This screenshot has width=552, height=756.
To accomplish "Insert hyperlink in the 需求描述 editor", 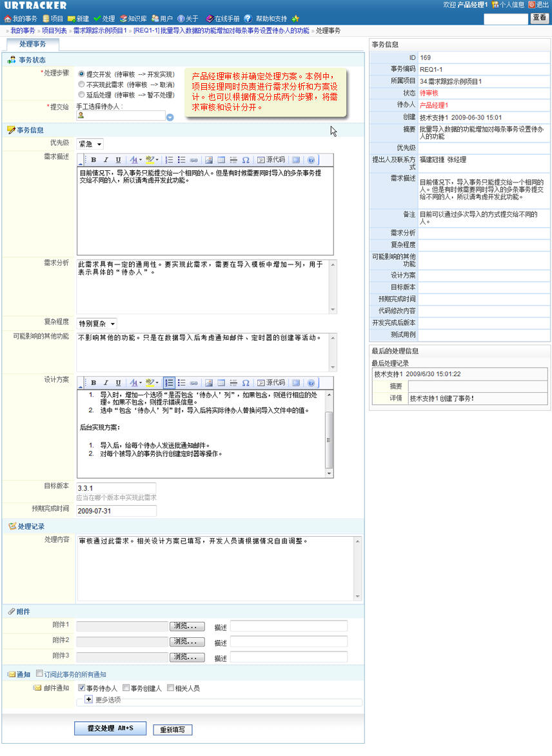I will coord(194,160).
